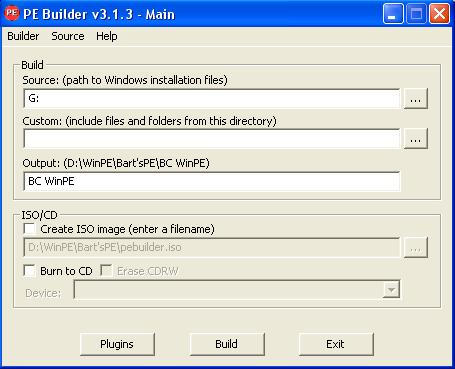Open the Device combo box list
Image resolution: width=455 pixels, height=369 pixels.
(x=237, y=290)
